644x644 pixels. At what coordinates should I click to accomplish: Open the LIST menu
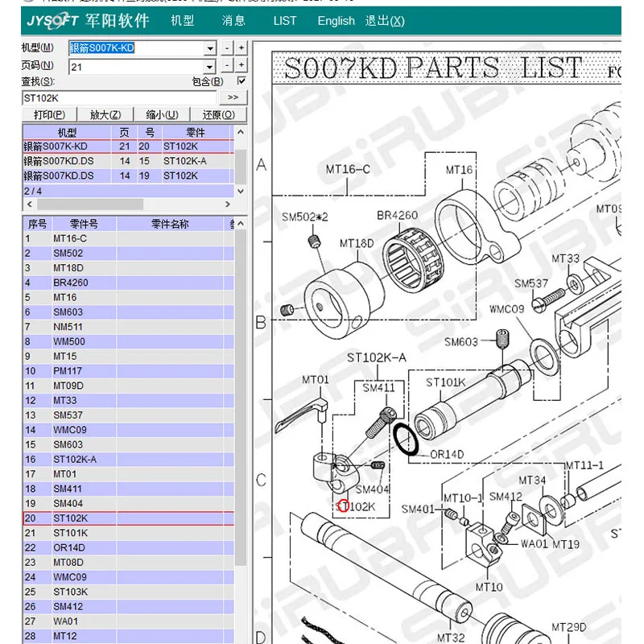pos(285,21)
